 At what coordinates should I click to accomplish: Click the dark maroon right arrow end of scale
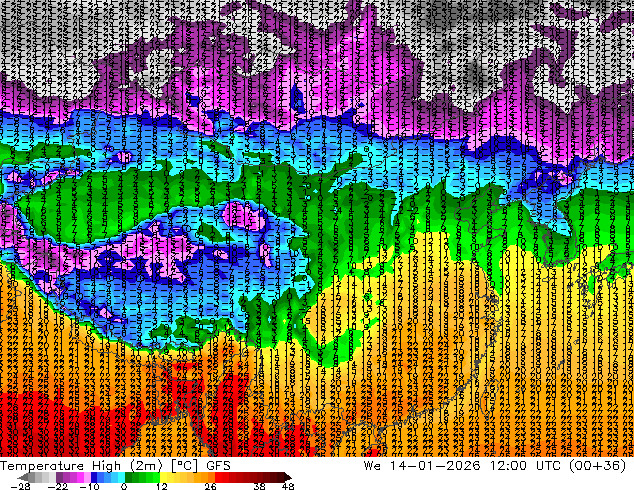point(288,477)
